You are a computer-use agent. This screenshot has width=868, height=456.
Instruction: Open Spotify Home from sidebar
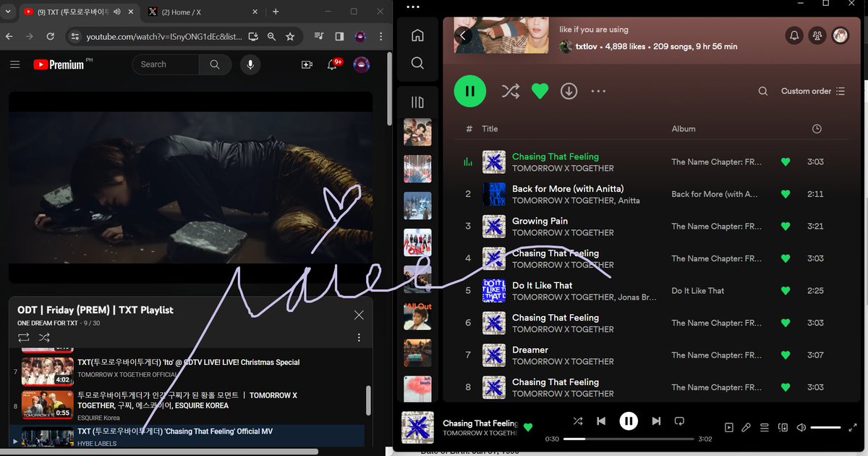[x=417, y=35]
